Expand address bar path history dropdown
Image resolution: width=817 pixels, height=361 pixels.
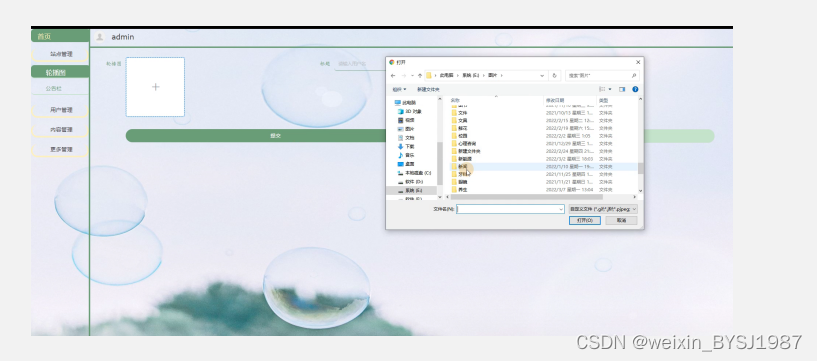[x=542, y=76]
